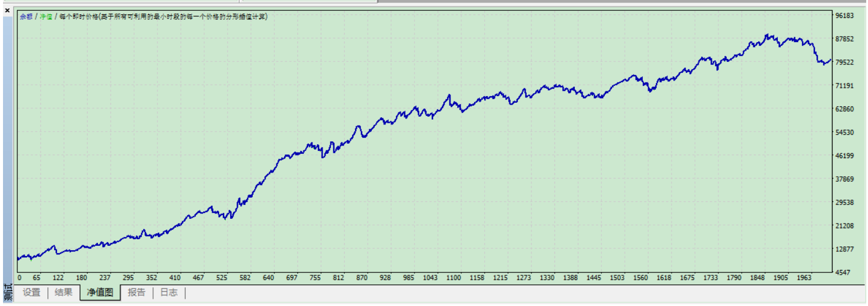Click the x-axis label 1560

640,278
